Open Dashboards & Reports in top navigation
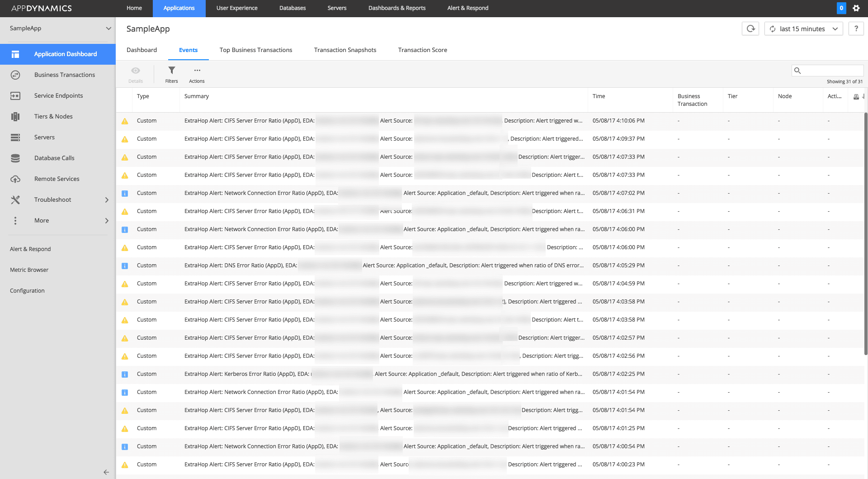868x479 pixels. tap(397, 8)
